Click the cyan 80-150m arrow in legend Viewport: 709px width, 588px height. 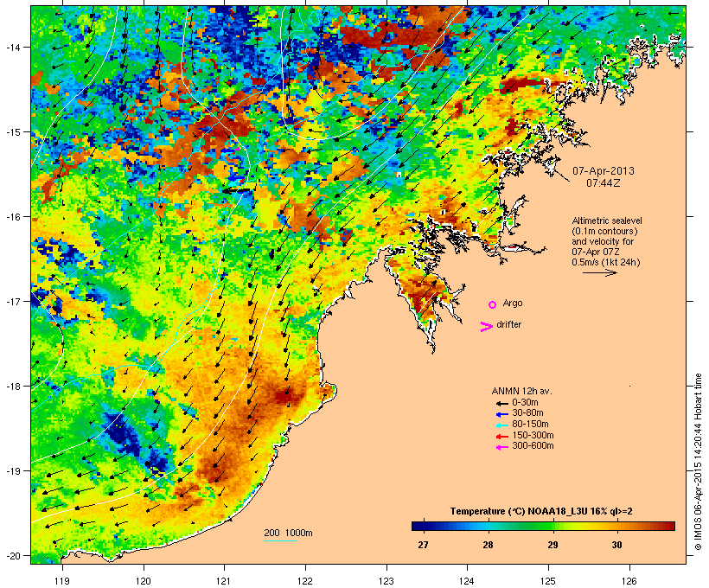[502, 425]
